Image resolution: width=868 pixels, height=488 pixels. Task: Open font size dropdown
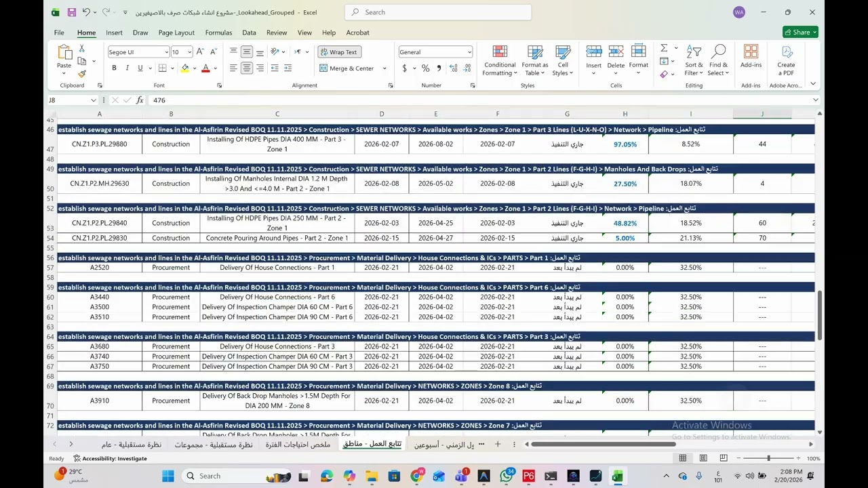tap(190, 52)
